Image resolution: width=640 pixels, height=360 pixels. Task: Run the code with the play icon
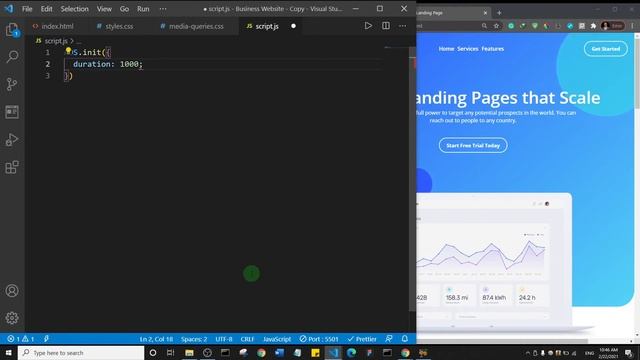[368, 26]
